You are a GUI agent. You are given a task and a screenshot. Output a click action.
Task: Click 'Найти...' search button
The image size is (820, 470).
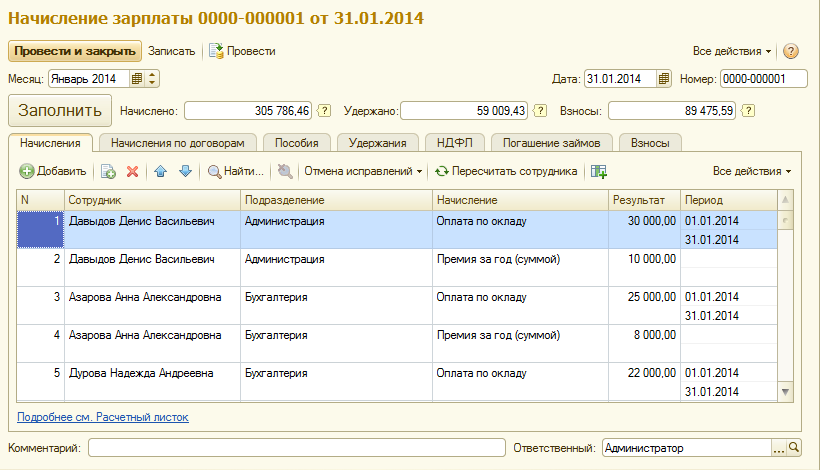click(236, 171)
